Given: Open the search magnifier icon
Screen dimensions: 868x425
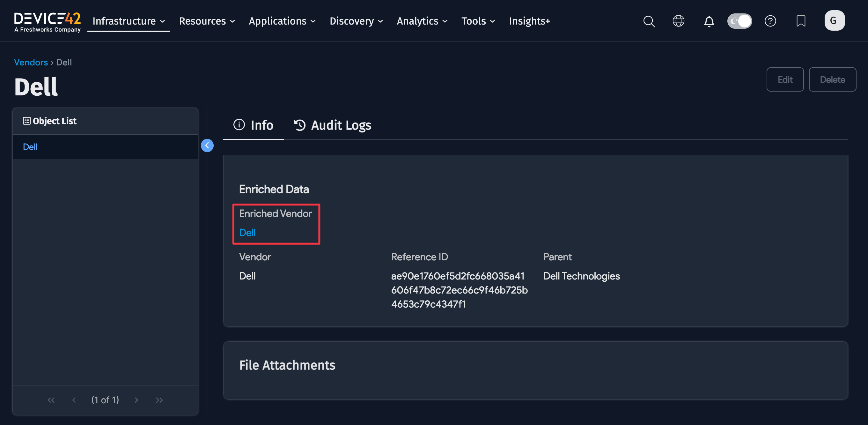Looking at the screenshot, I should pos(649,21).
